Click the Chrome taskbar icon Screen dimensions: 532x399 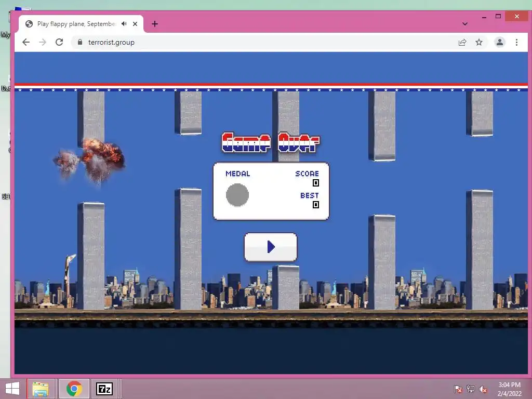click(74, 389)
